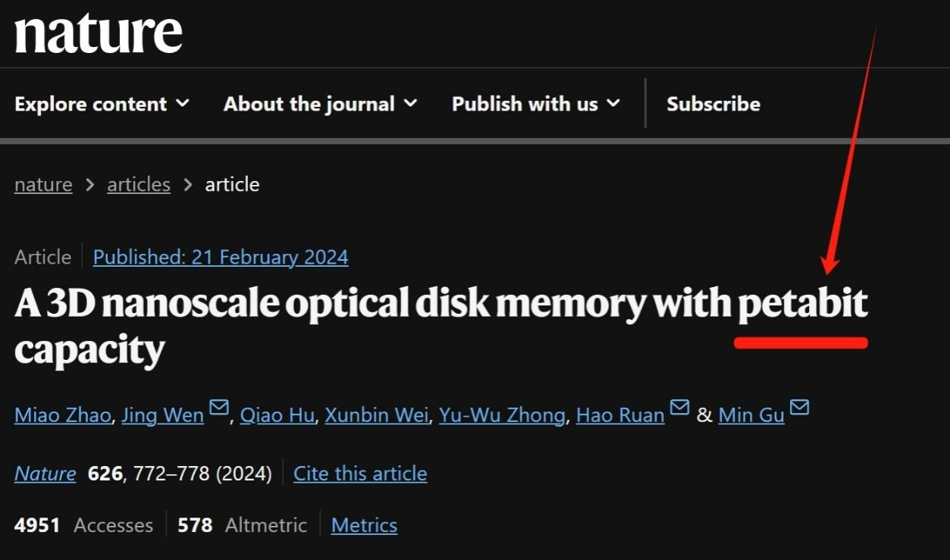Open author Jing Wen's name link
The image size is (950, 560).
(162, 415)
